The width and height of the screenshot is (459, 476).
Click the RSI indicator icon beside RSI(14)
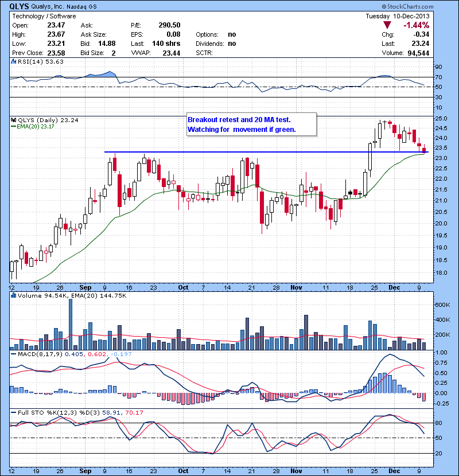pos(13,61)
